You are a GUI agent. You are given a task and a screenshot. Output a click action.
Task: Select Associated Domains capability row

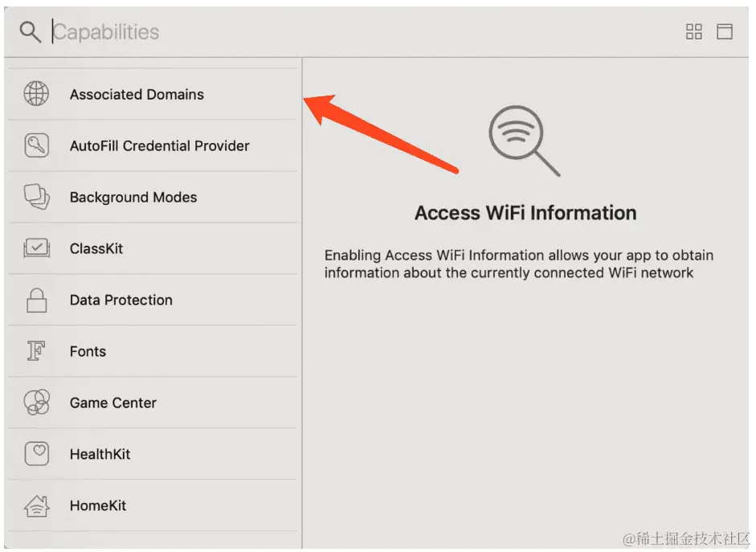137,94
